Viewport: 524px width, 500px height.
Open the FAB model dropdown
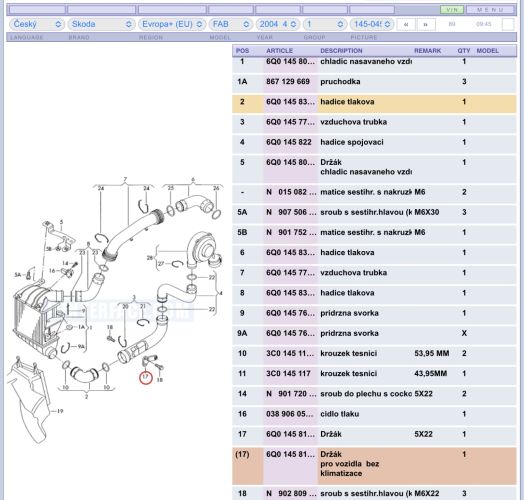pyautogui.click(x=231, y=24)
